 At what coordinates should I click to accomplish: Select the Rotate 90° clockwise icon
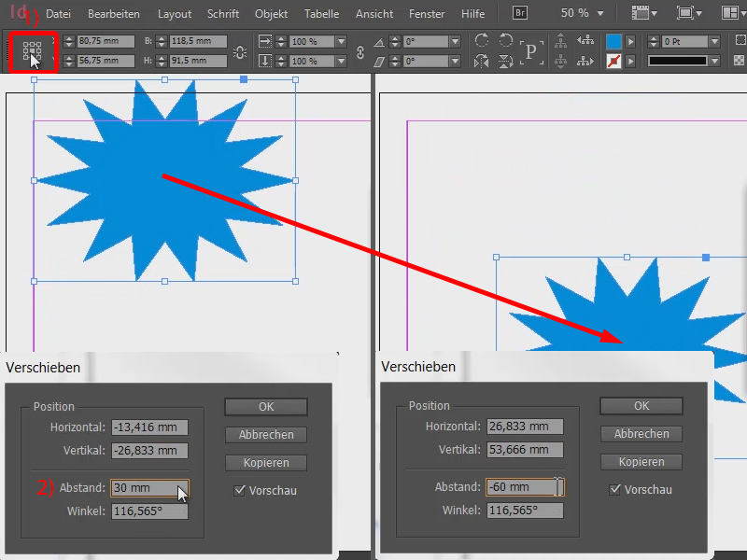tap(482, 39)
